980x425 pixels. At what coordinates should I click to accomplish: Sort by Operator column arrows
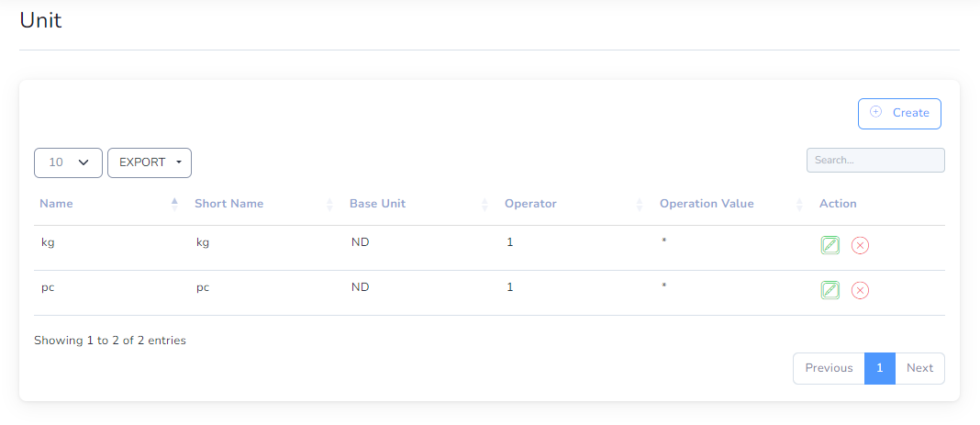tap(640, 205)
